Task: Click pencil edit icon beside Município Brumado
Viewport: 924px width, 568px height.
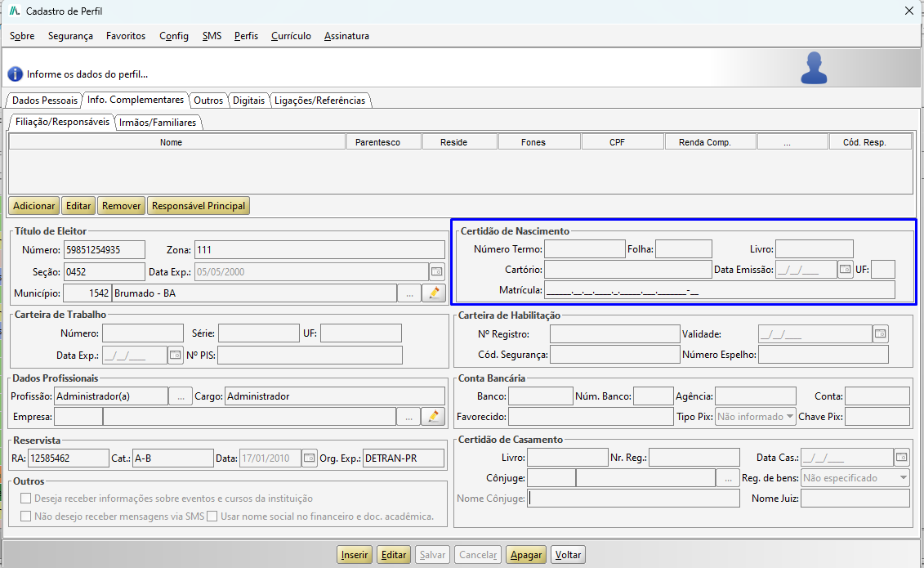Action: click(435, 293)
